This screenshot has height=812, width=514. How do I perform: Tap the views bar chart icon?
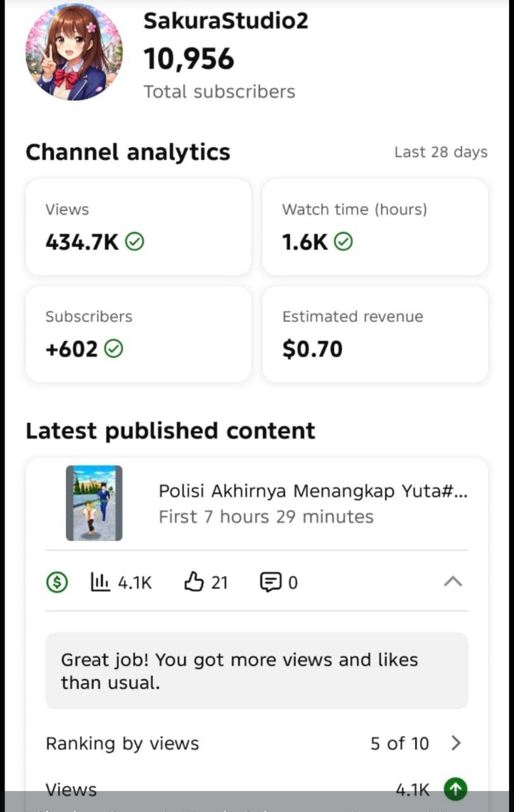pos(100,582)
